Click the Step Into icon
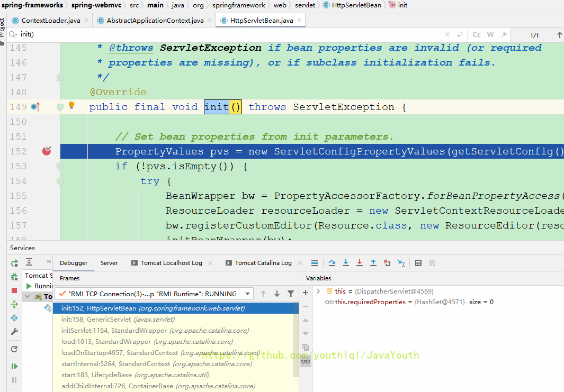This screenshot has height=392, width=564. click(x=346, y=263)
